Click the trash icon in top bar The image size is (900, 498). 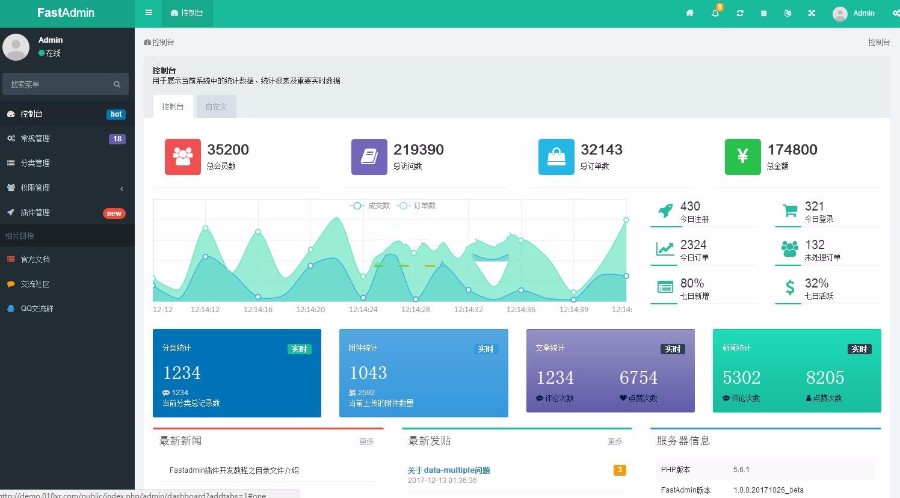(764, 13)
